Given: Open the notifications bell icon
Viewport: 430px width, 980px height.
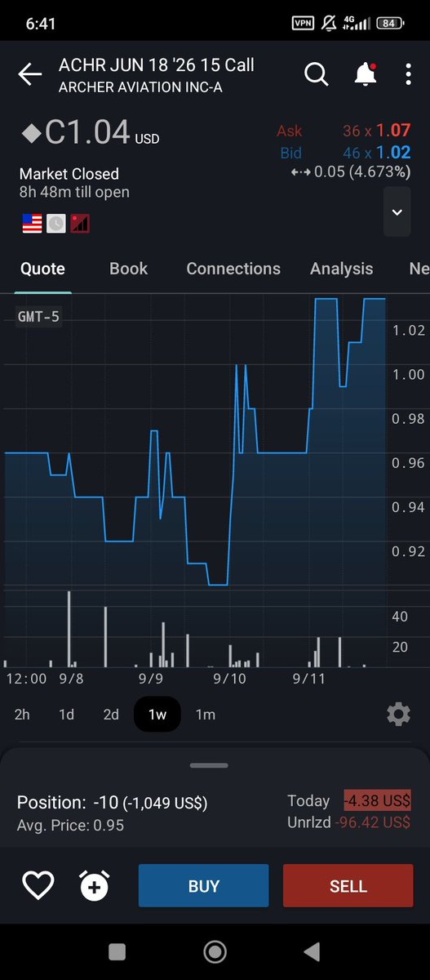Looking at the screenshot, I should 365,74.
